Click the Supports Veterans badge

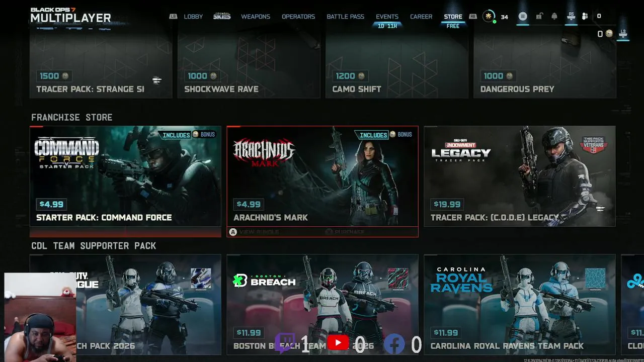[x=593, y=145]
